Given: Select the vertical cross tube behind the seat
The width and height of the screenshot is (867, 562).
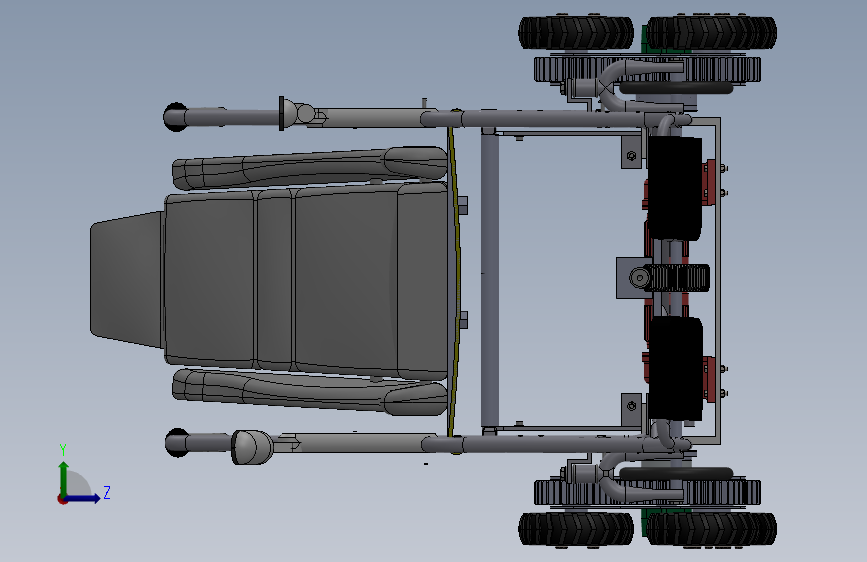Looking at the screenshot, I should coord(489,279).
